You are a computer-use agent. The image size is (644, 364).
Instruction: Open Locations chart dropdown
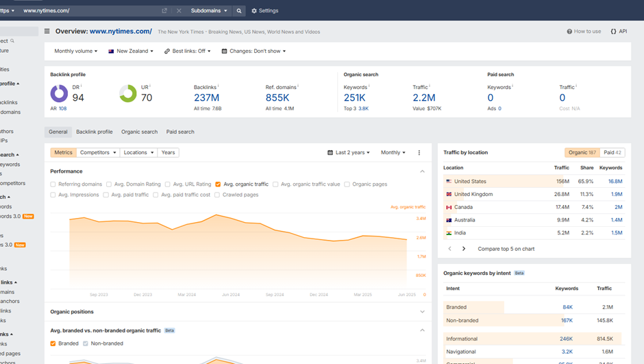(x=139, y=152)
